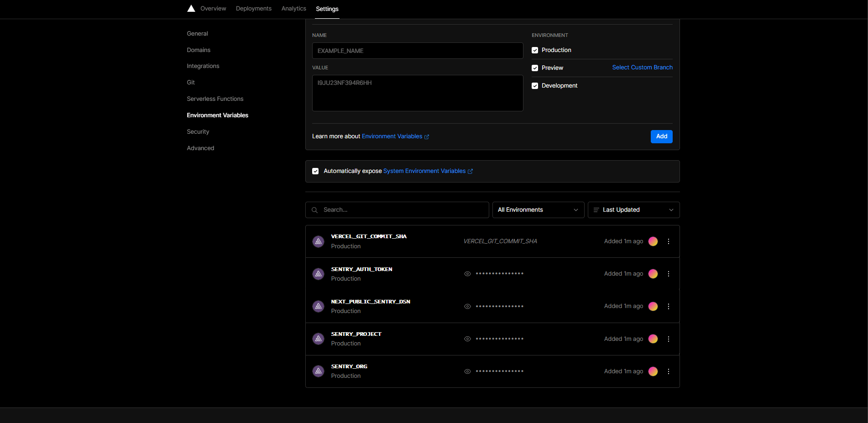Click user avatar on SENTRY_PROJECT row

[653, 339]
